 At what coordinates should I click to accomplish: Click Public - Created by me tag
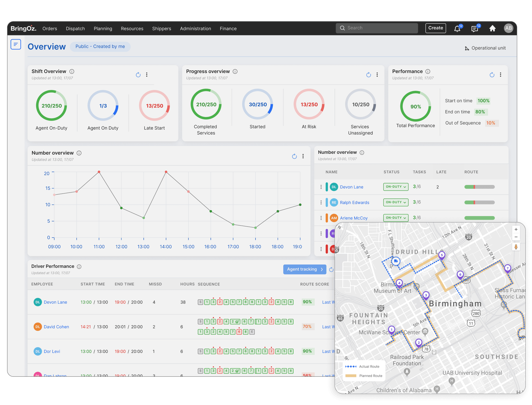click(x=100, y=47)
